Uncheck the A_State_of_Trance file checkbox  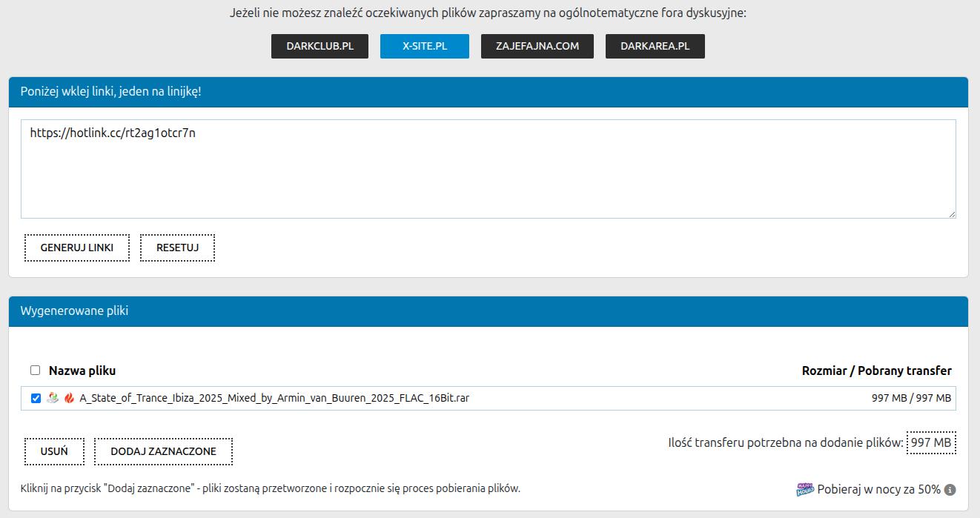pyautogui.click(x=36, y=398)
